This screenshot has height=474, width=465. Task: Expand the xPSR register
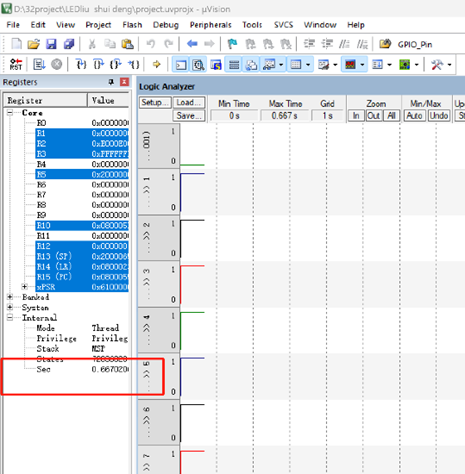pos(24,287)
